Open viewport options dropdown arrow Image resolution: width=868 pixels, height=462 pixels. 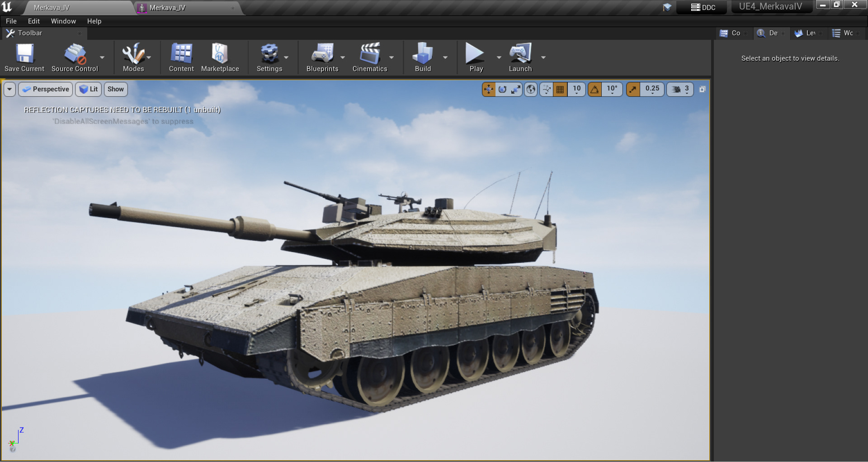(9, 89)
